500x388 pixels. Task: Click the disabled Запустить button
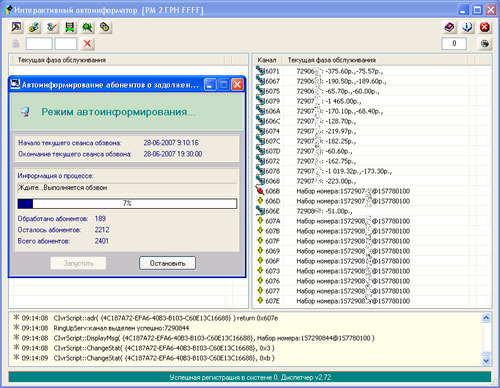click(78, 263)
